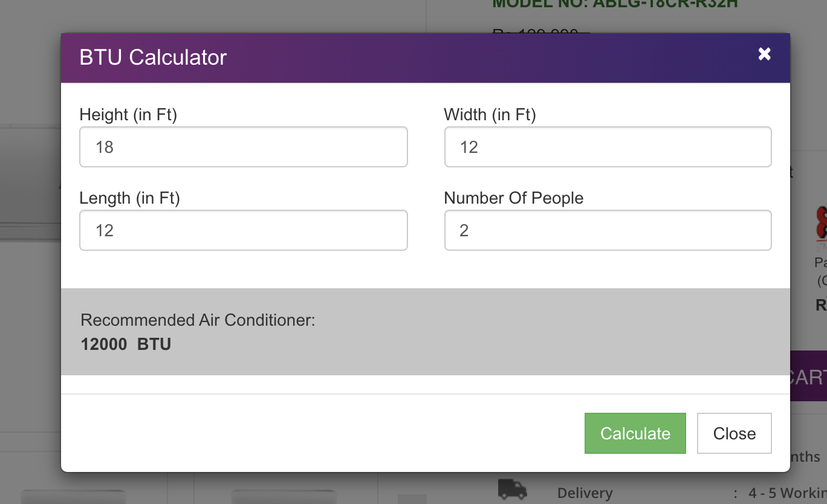Click the "4 - 5 Working" delivery time text
Viewport: 827px width, 504px height.
[x=788, y=494]
